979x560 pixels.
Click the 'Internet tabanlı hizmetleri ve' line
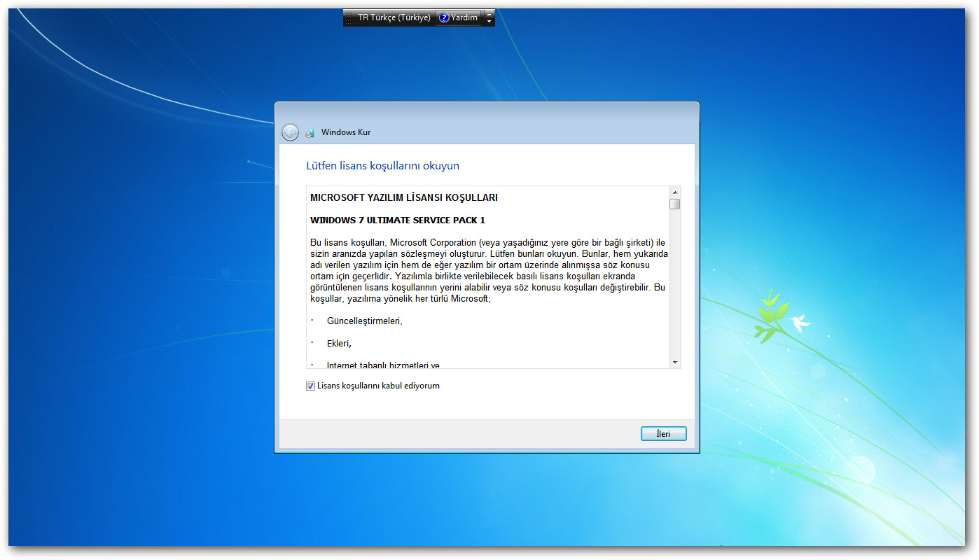click(x=383, y=365)
